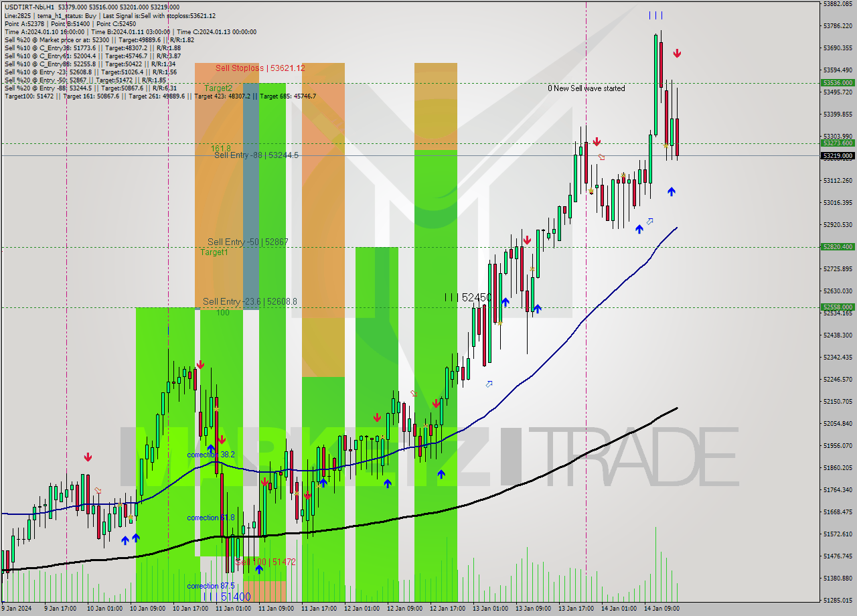Click the green 'Target1' label
857x616 pixels.
pyautogui.click(x=214, y=252)
